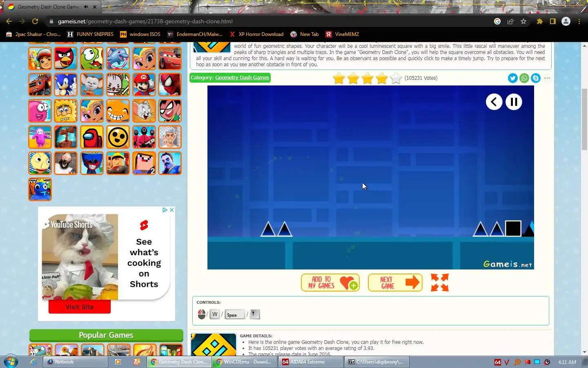Click the Geometry Dash cube icon in details
588x368 pixels.
pyautogui.click(x=214, y=345)
